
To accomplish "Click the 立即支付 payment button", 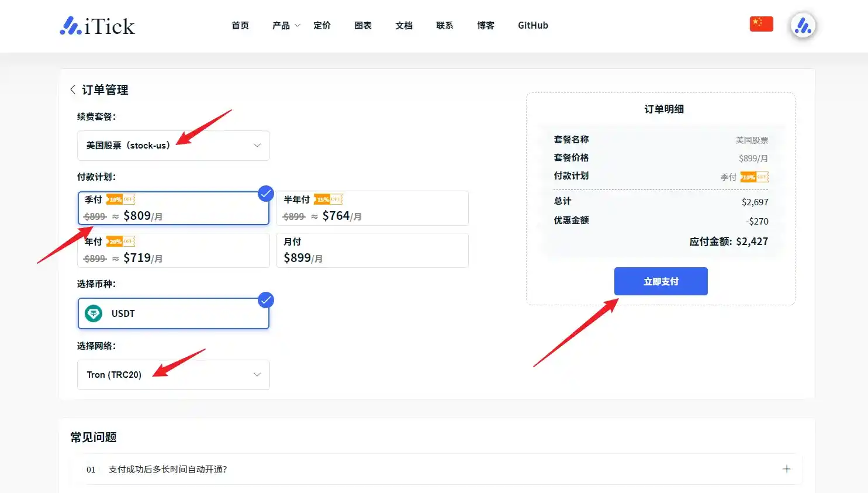I will (x=660, y=281).
